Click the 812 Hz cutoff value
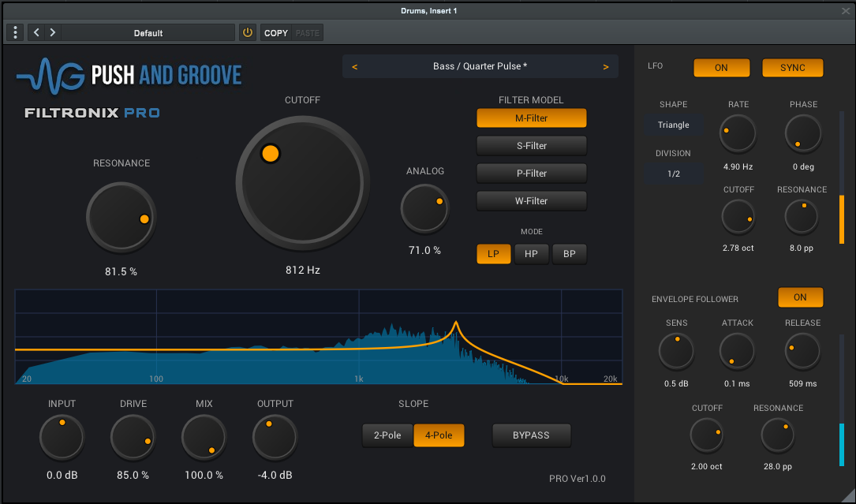Viewport: 856px width, 504px height. [302, 271]
